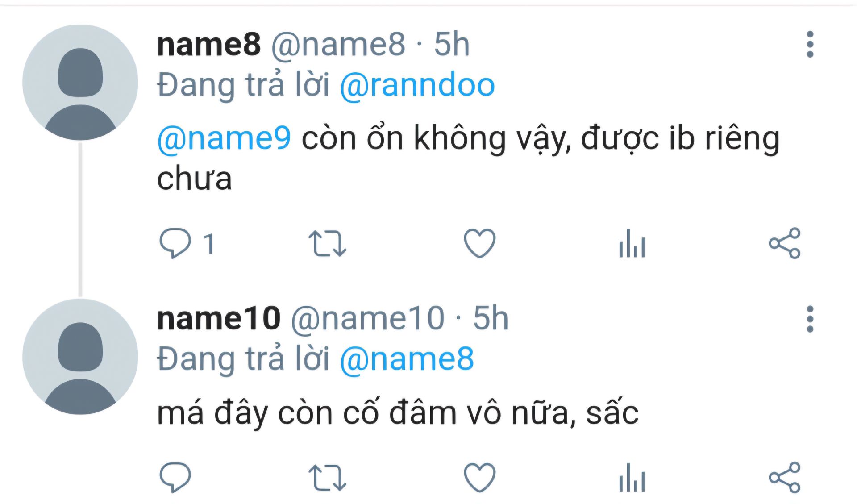The height and width of the screenshot is (504, 857).
Task: Open name8's avatar profile picture
Action: pos(80,83)
